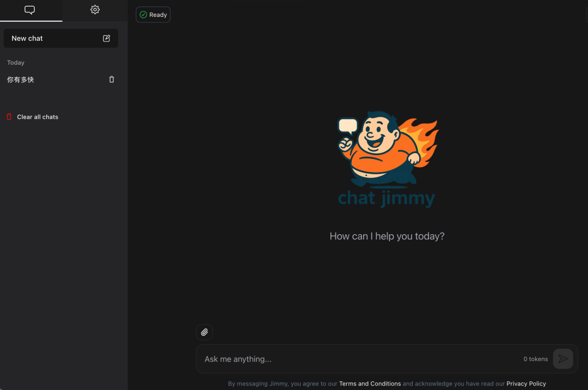Click the "How can I help you today?" heading
The width and height of the screenshot is (588, 390).
387,236
